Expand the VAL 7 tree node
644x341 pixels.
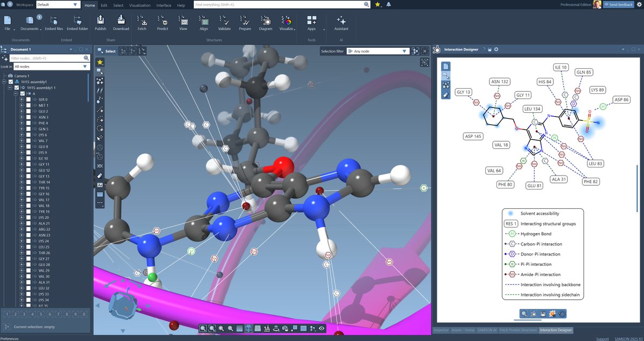coord(21,141)
